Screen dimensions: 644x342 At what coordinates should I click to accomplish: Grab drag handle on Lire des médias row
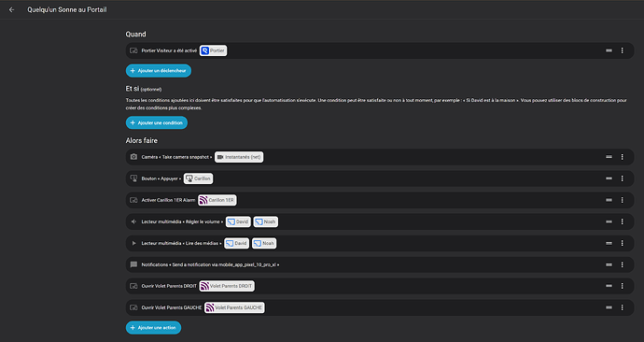point(609,243)
